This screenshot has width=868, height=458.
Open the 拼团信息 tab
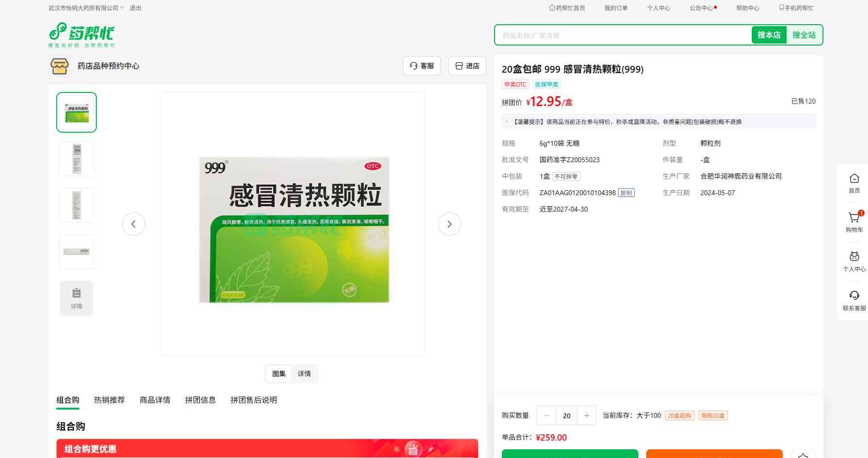point(201,400)
